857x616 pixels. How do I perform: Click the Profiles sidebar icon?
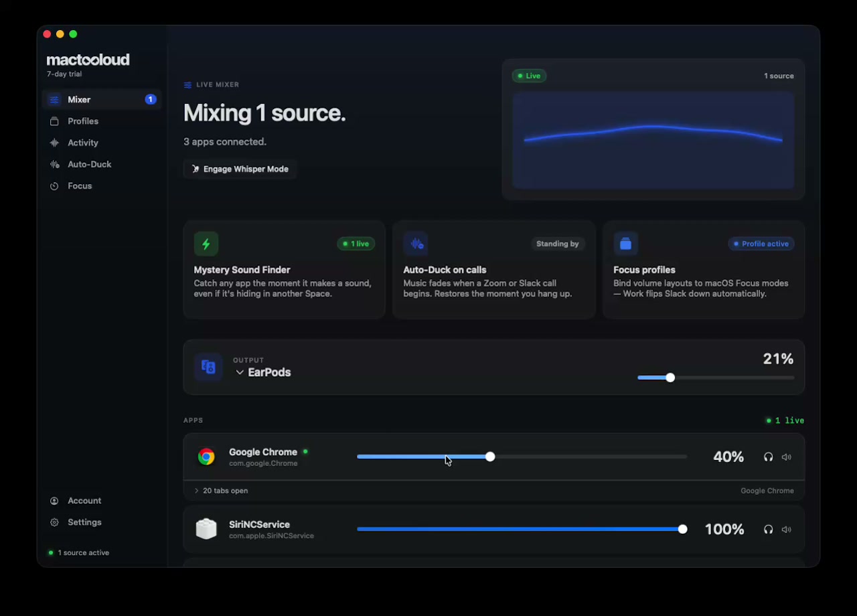click(54, 121)
